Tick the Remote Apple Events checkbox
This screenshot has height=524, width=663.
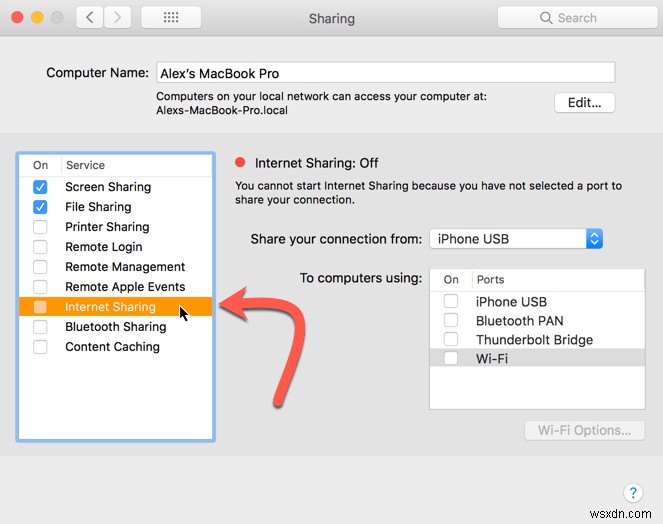coord(40,287)
